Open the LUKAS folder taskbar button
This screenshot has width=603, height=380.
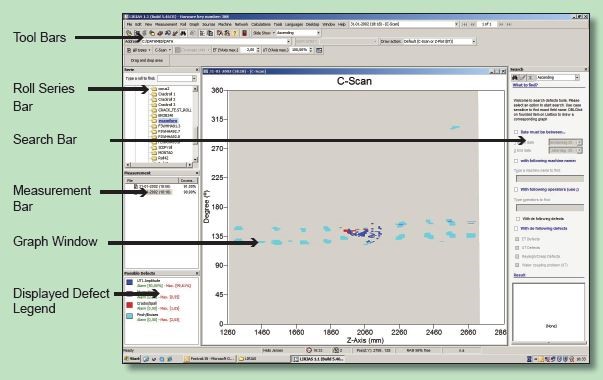pyautogui.click(x=247, y=359)
